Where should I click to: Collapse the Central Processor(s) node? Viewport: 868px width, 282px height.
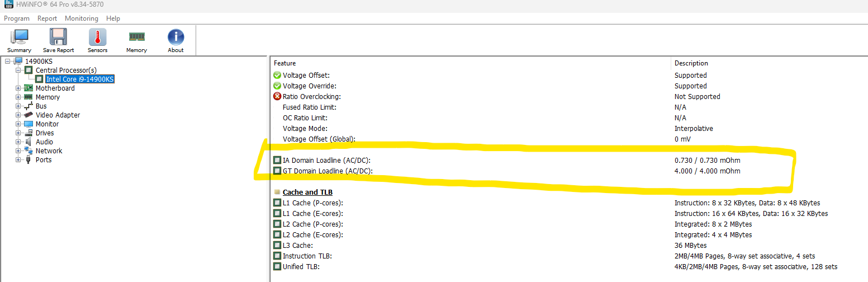click(18, 70)
